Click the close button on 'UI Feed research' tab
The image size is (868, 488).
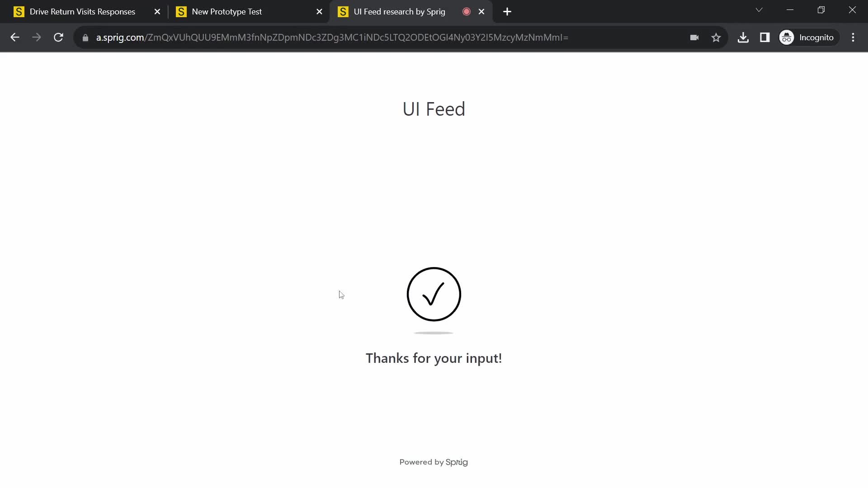[481, 11]
